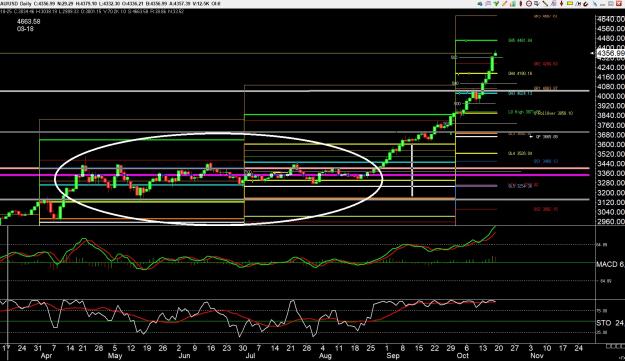Click the 4640.00 price axis label
The width and height of the screenshot is (625, 361).
[x=611, y=19]
